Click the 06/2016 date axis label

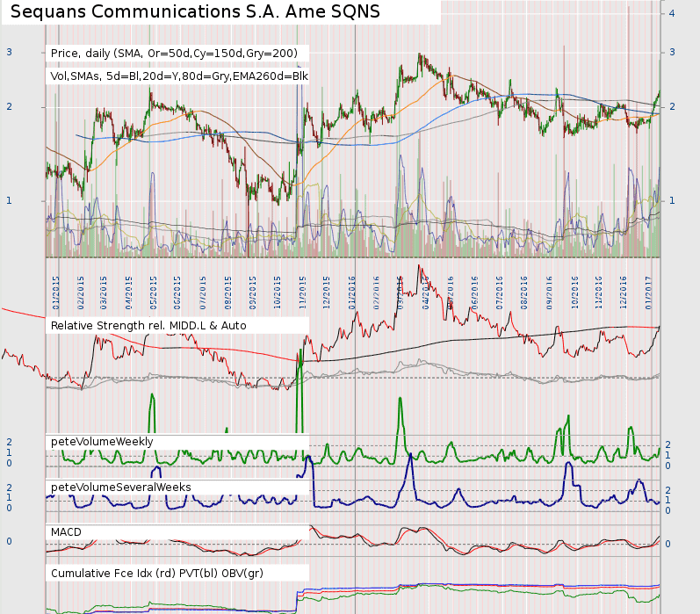pos(474,293)
